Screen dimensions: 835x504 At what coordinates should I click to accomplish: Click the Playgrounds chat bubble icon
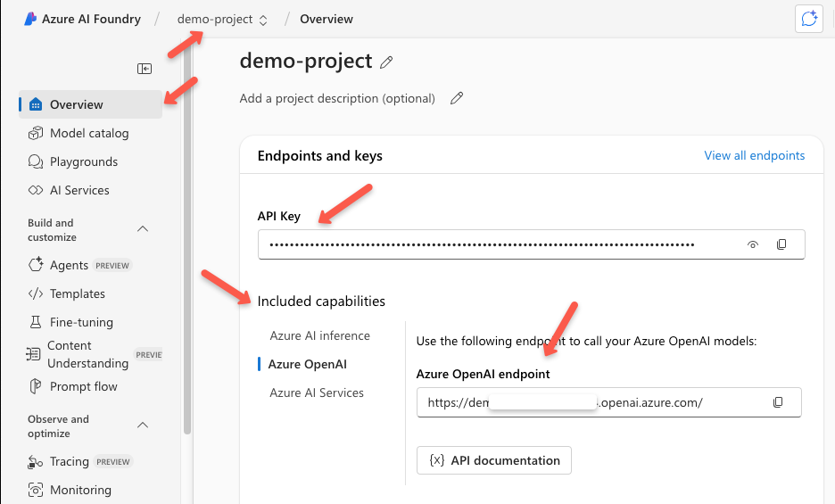tap(36, 161)
